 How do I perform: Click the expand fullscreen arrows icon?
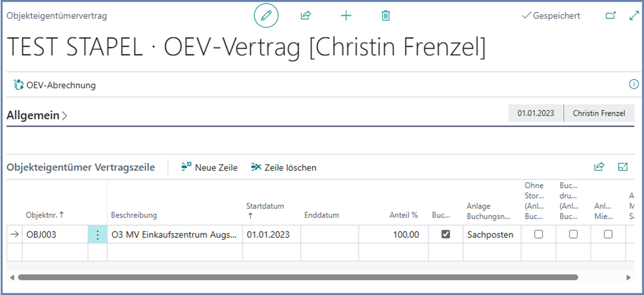633,16
